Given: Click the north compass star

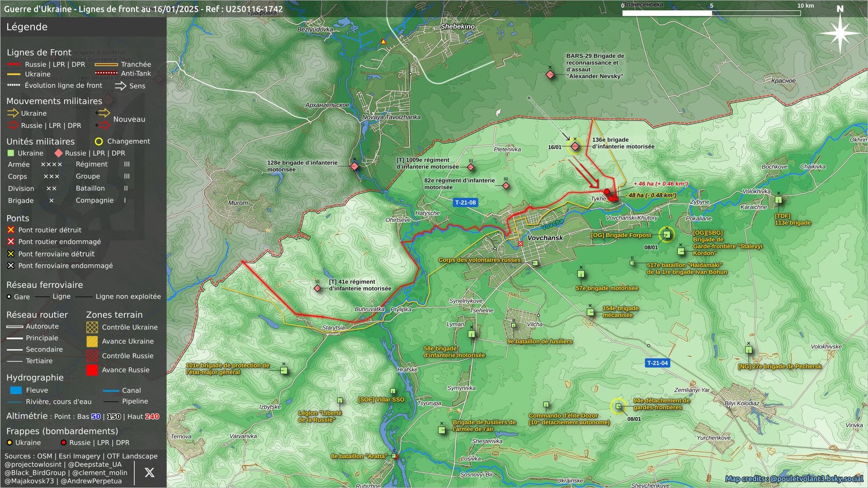Looking at the screenshot, I should click(x=840, y=33).
